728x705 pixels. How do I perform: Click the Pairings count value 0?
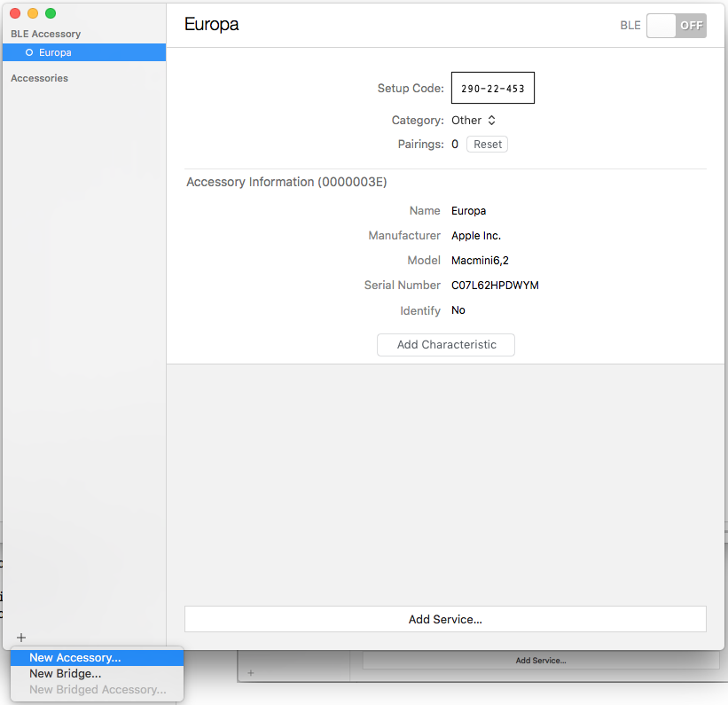(455, 145)
